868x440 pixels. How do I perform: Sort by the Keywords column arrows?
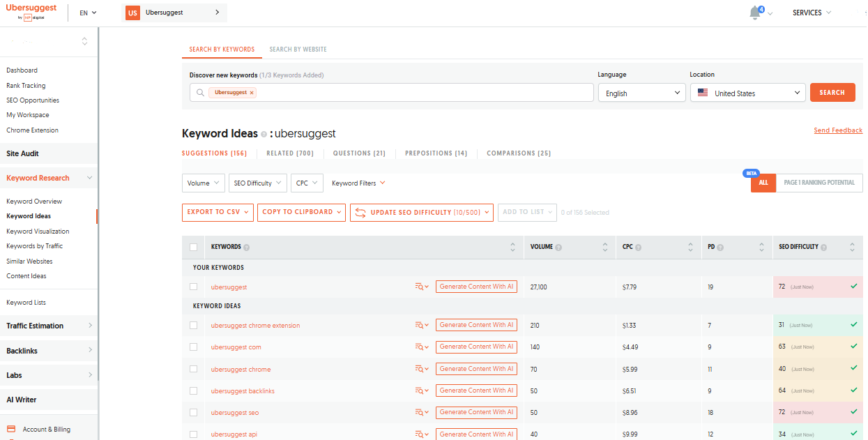tap(513, 247)
